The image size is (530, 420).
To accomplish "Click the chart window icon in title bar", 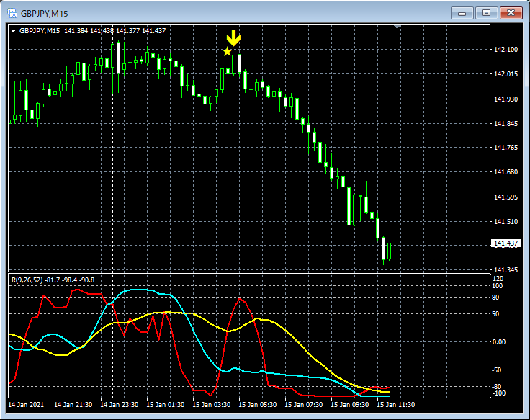I will (12, 13).
